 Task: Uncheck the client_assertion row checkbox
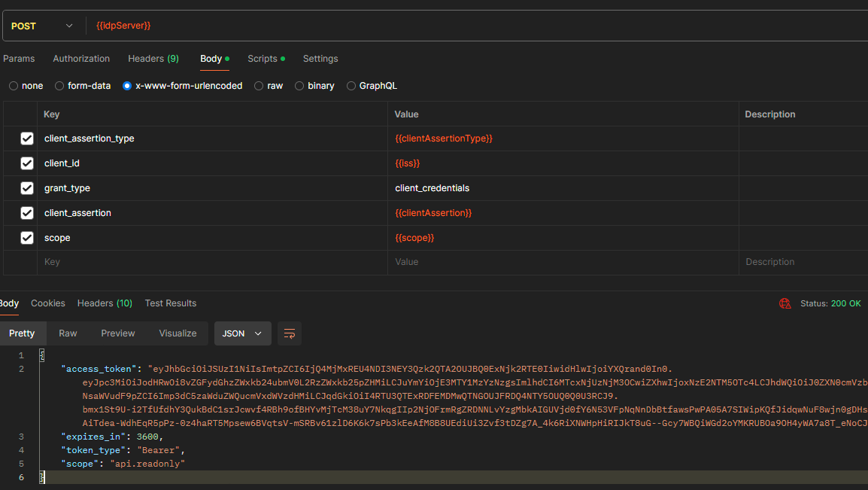(26, 213)
